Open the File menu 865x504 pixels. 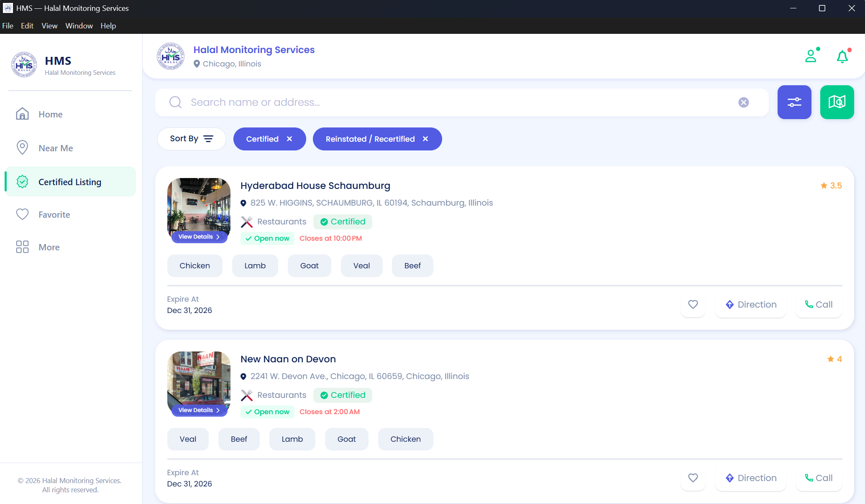point(8,26)
